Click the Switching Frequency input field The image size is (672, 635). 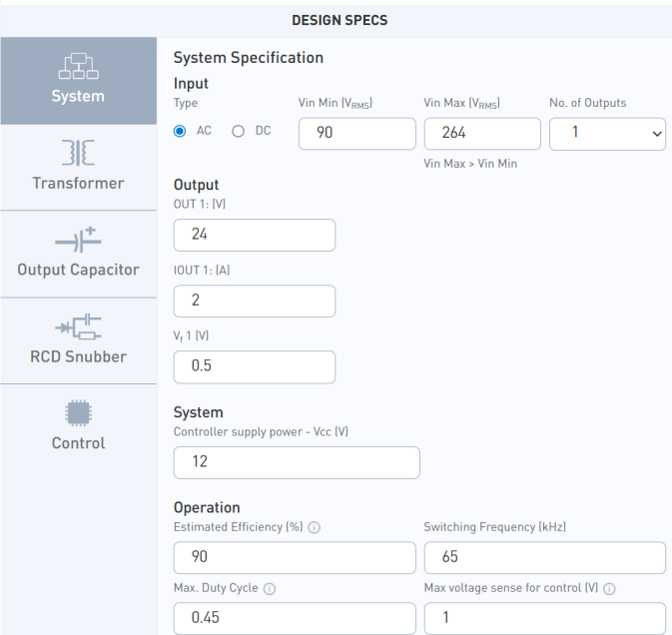pyautogui.click(x=544, y=558)
